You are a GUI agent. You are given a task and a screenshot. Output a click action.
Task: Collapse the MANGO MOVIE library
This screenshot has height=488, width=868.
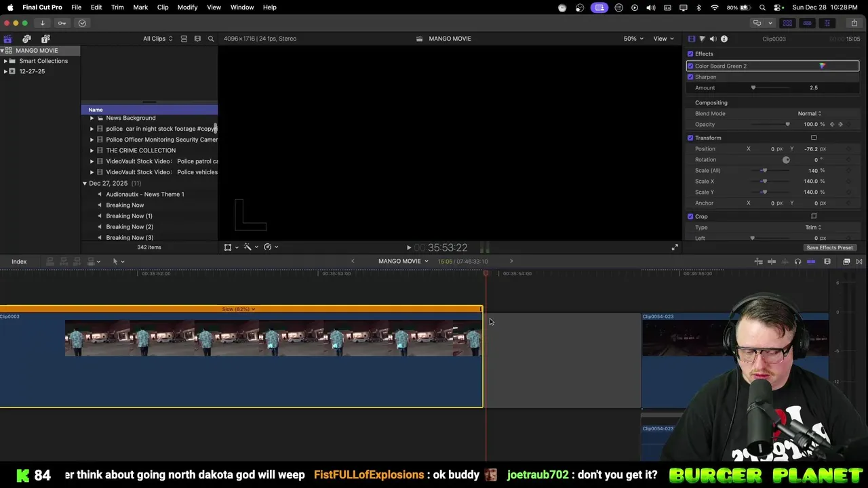click(3, 51)
